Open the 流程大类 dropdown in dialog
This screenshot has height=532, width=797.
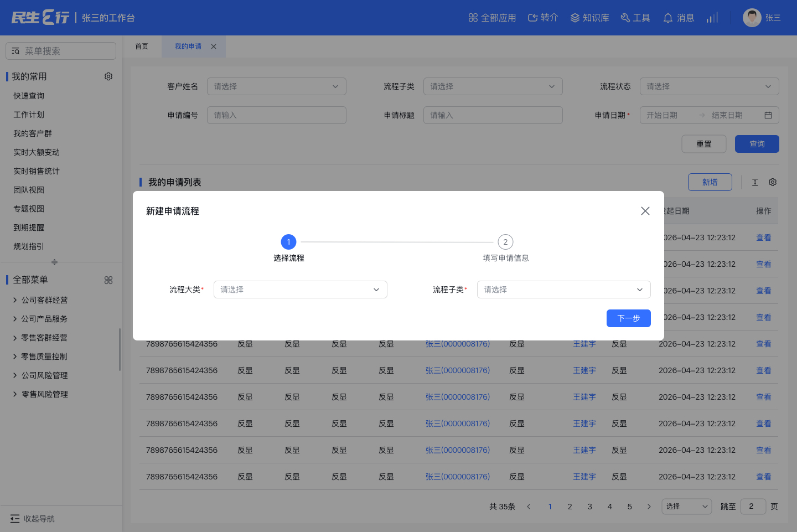pos(301,290)
